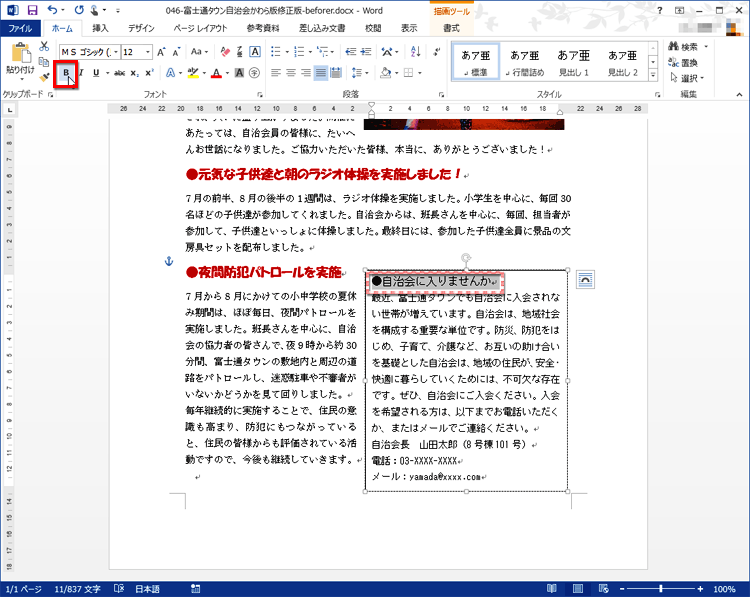Open the font name dropdown

click(x=116, y=52)
